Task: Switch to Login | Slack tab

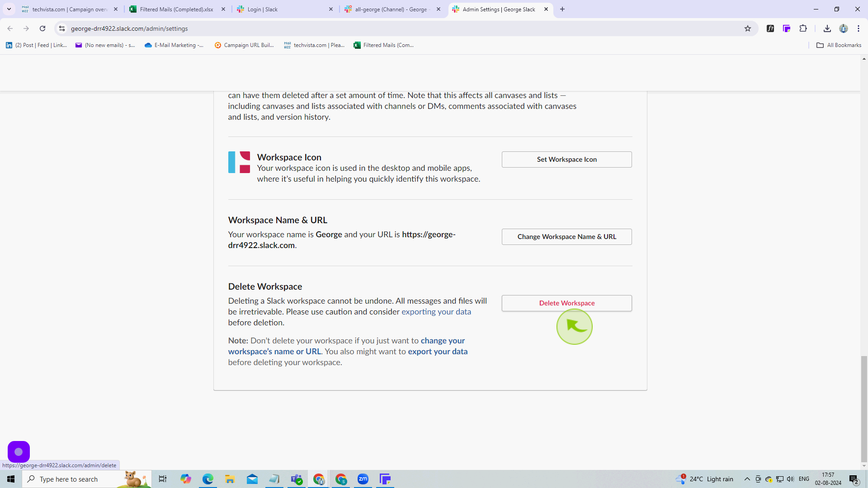Action: coord(285,9)
